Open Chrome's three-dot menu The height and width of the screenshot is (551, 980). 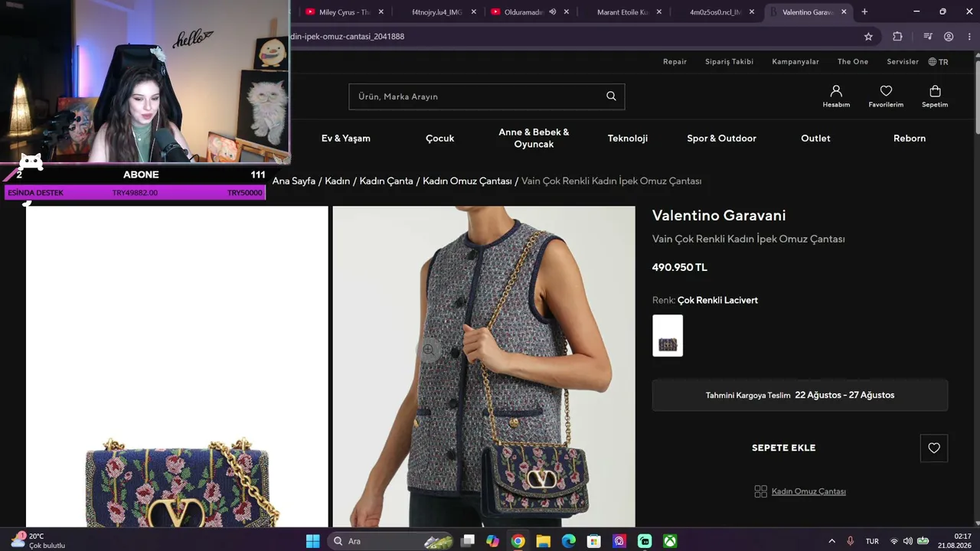pos(969,36)
